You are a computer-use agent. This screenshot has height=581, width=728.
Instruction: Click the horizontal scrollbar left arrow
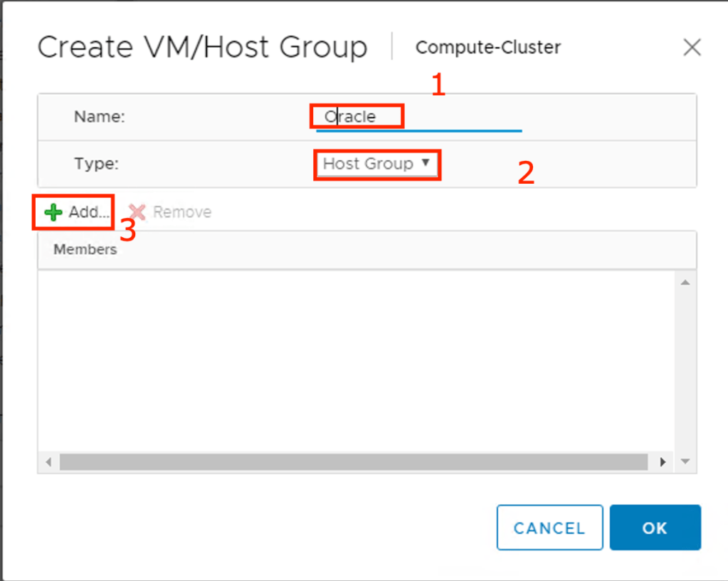click(x=48, y=462)
